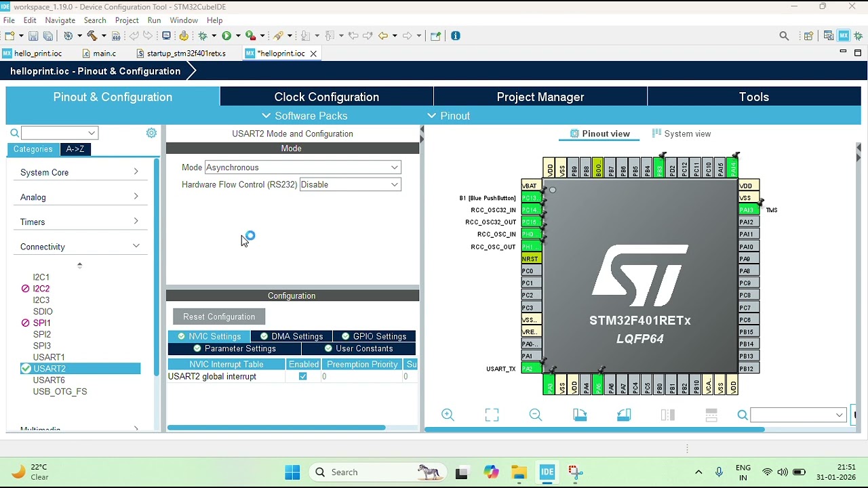
Task: Open the Parameter Settings tab
Action: point(235,348)
